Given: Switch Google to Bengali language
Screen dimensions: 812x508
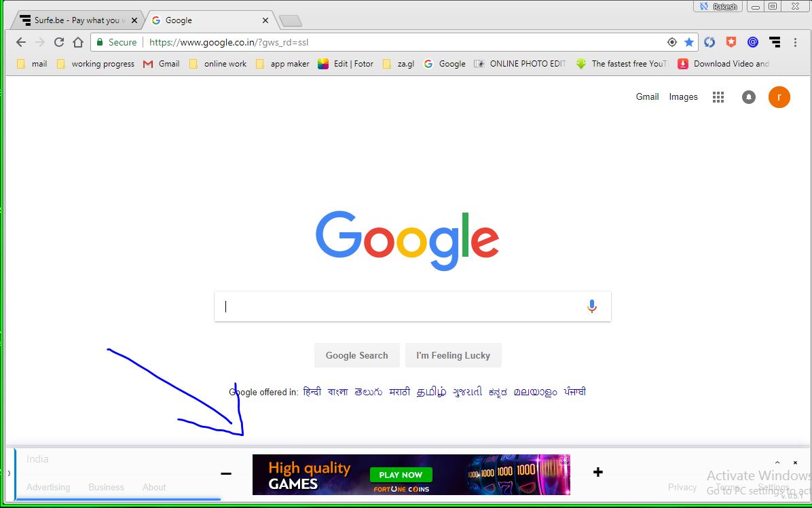Looking at the screenshot, I should click(x=337, y=392).
